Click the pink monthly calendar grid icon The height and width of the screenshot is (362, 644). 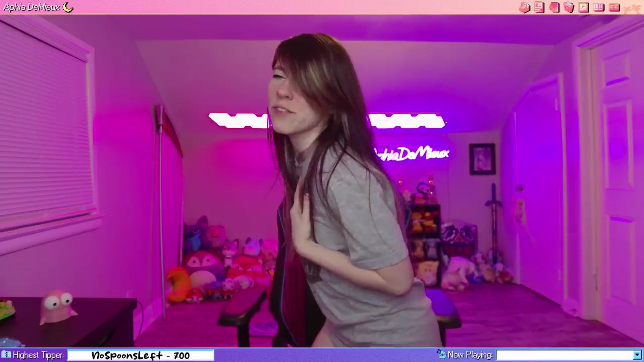[614, 7]
